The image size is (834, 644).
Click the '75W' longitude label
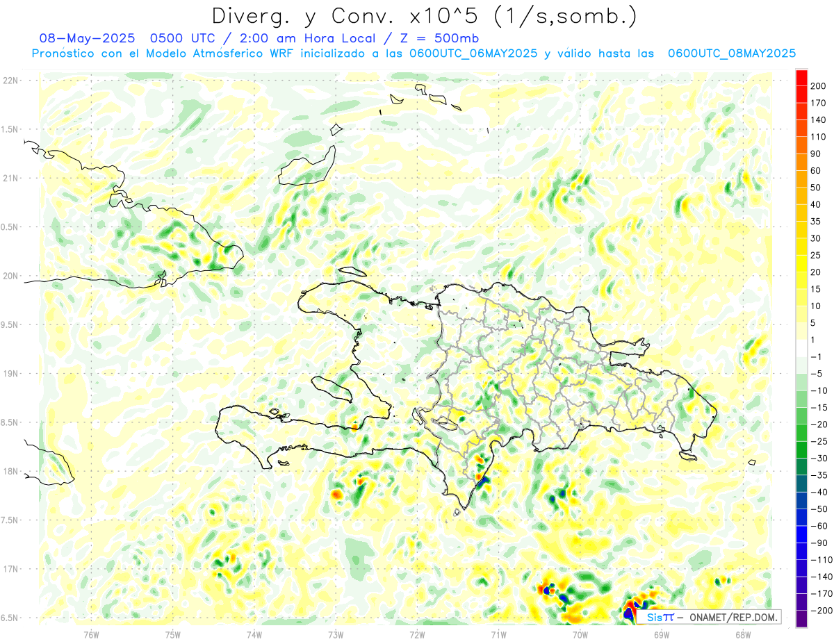click(x=173, y=634)
